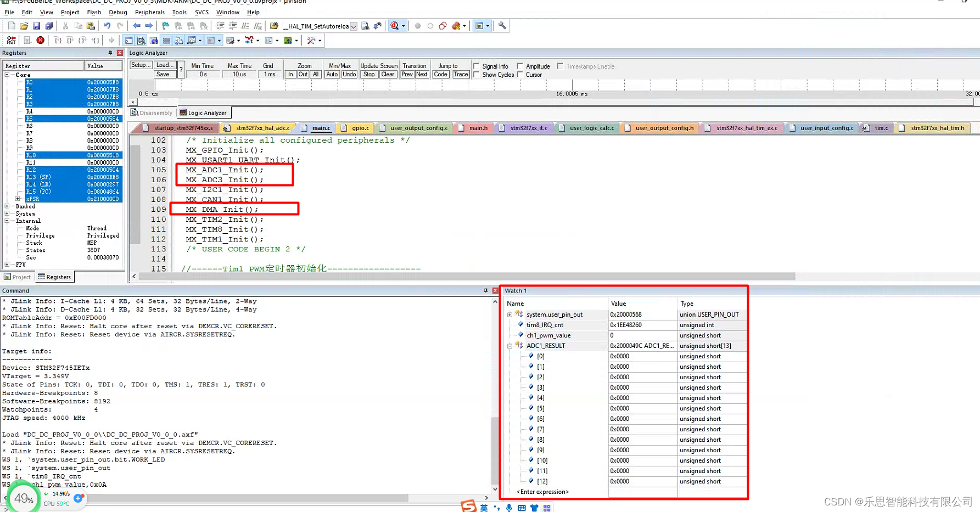Image resolution: width=980 pixels, height=512 pixels.
Task: Click Update Screen Stop button
Action: [369, 75]
